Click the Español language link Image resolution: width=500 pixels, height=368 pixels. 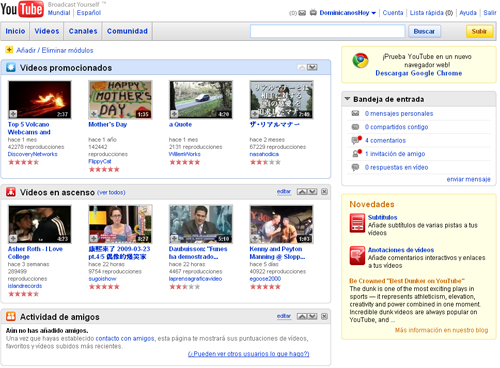pos(89,13)
